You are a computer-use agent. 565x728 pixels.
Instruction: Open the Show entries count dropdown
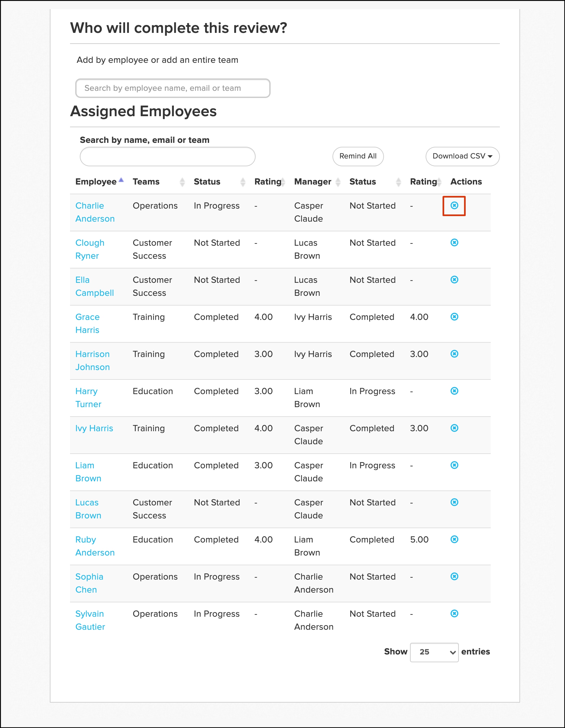point(434,652)
